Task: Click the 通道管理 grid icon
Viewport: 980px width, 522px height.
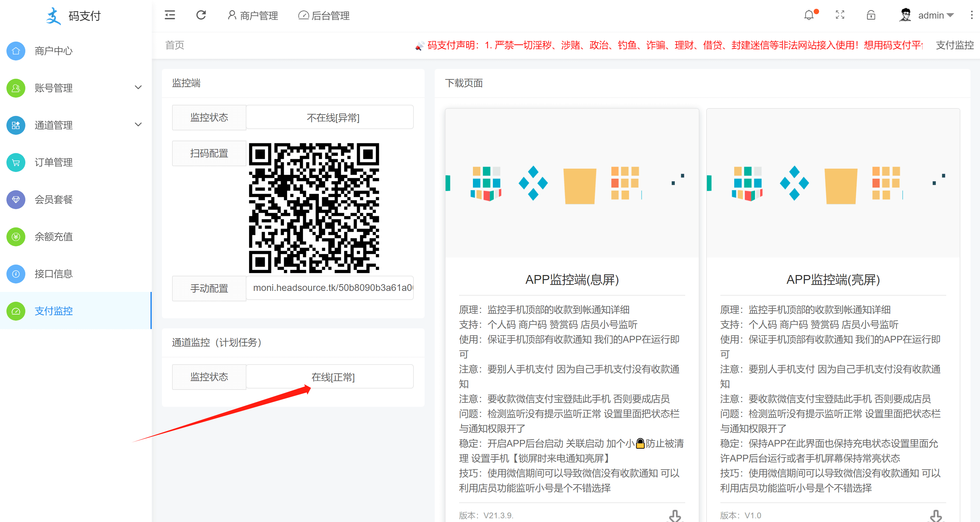Action: pyautogui.click(x=16, y=125)
